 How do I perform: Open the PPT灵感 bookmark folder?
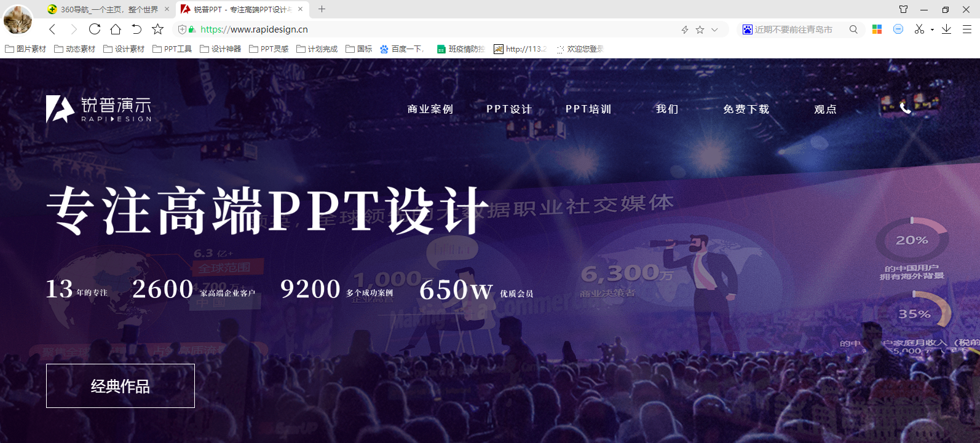269,49
